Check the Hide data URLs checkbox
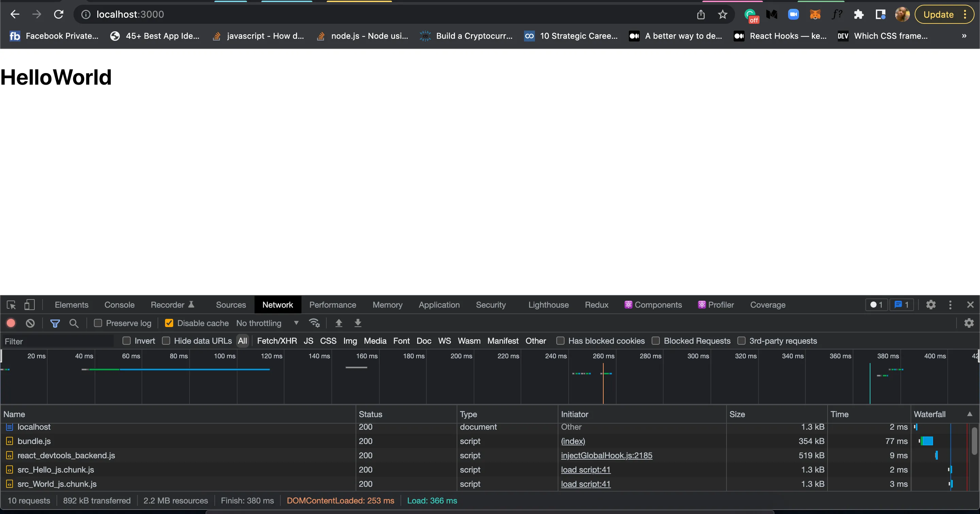 (x=166, y=341)
